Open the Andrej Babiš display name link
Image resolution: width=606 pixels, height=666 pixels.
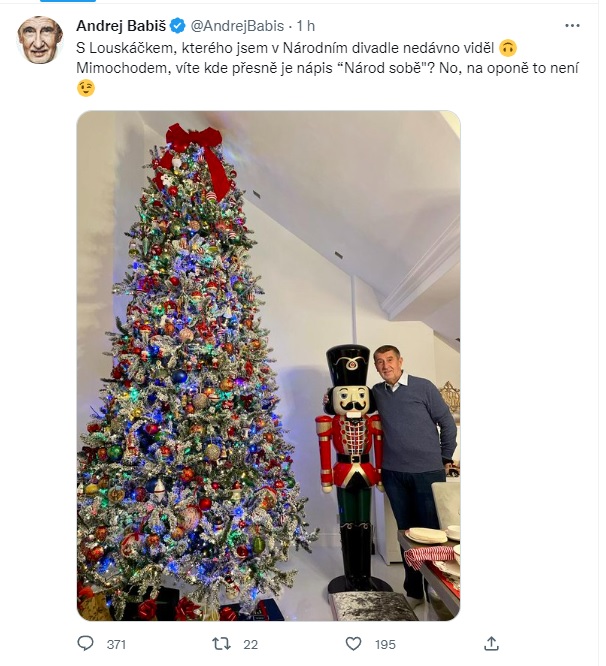click(x=121, y=26)
